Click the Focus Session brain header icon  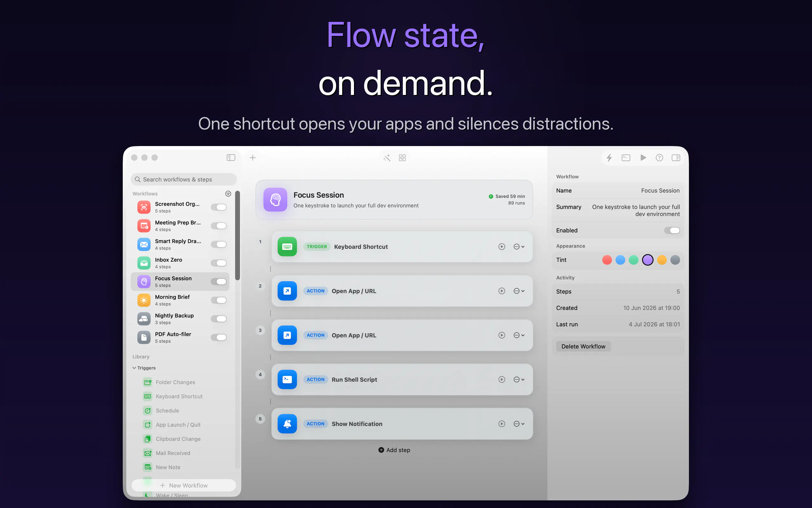point(275,200)
